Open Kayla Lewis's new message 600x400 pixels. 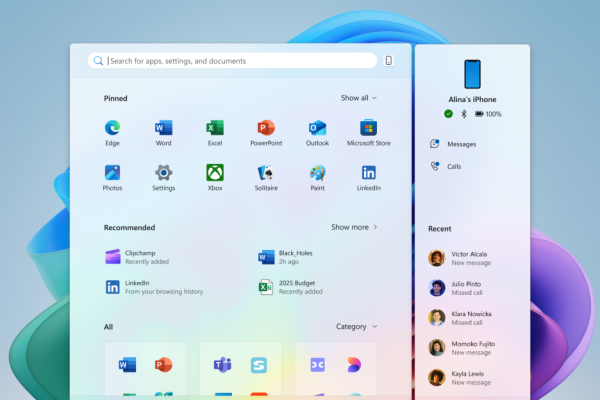460,377
